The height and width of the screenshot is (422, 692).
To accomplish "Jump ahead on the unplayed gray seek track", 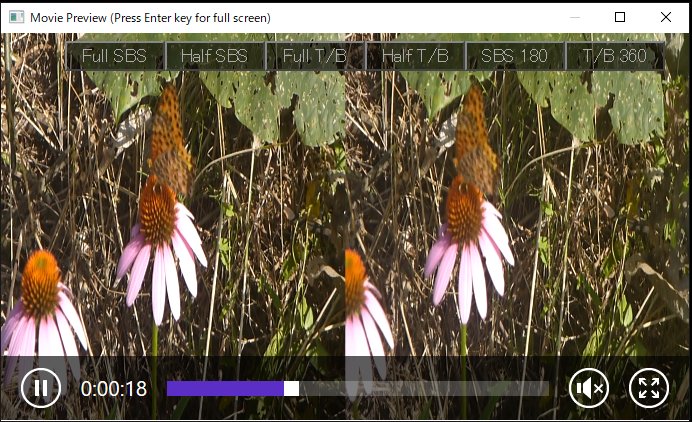I will pyautogui.click(x=424, y=388).
